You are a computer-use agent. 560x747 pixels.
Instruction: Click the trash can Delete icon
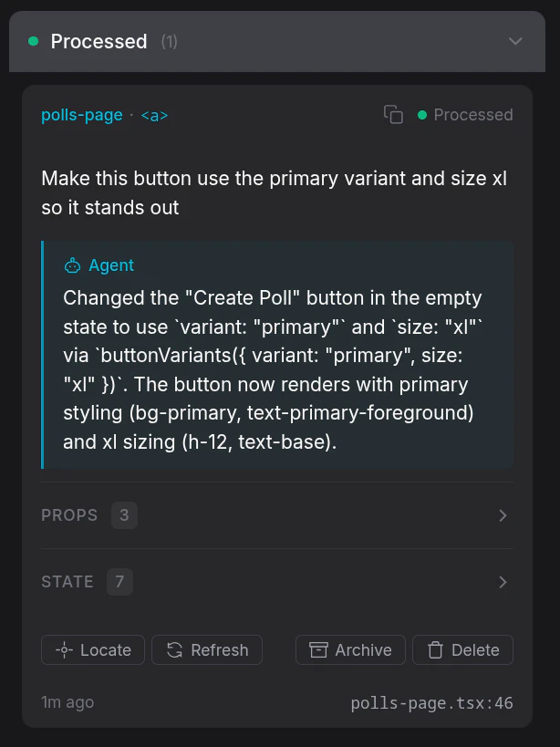tap(435, 649)
